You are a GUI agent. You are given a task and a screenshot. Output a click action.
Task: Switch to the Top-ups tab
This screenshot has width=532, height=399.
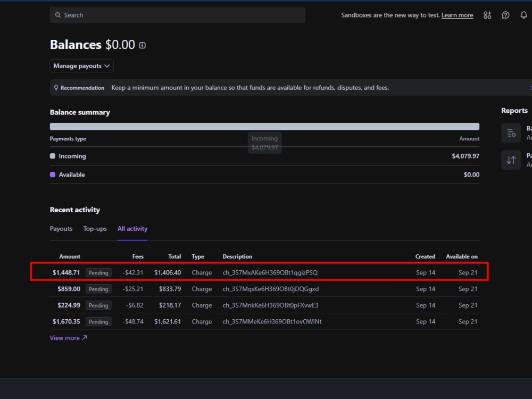tap(95, 229)
